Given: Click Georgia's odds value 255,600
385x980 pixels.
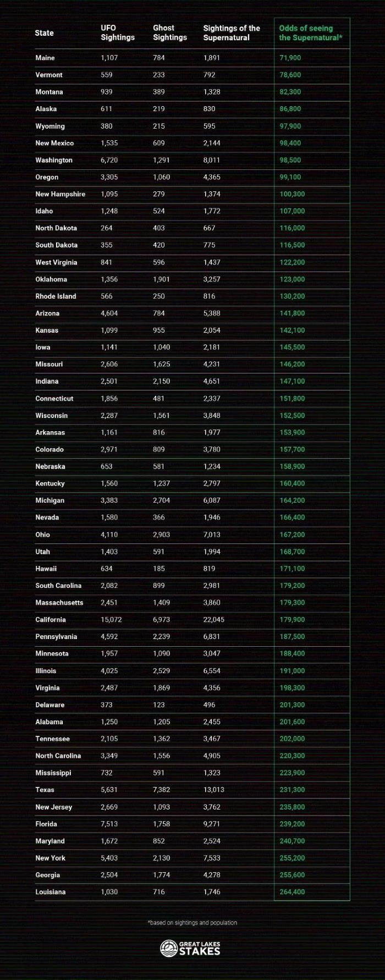Looking at the screenshot, I should coord(292,875).
